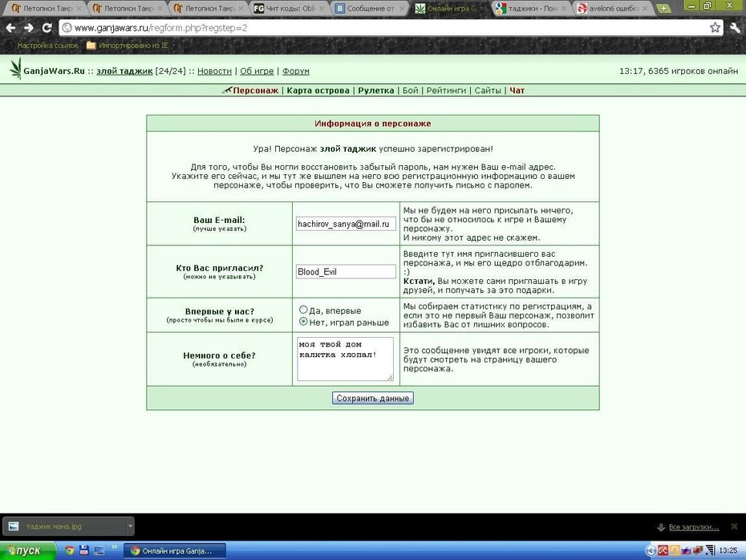
Task: Open a new tab with the plus button
Action: pyautogui.click(x=663, y=8)
